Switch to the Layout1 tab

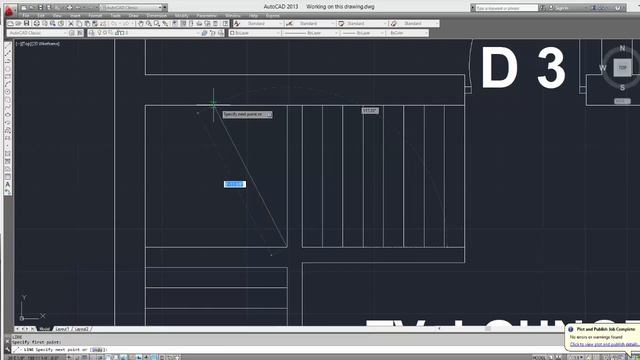tap(62, 329)
